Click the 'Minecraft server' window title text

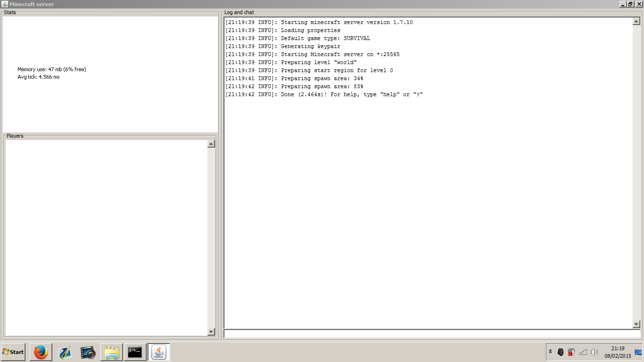coord(32,4)
